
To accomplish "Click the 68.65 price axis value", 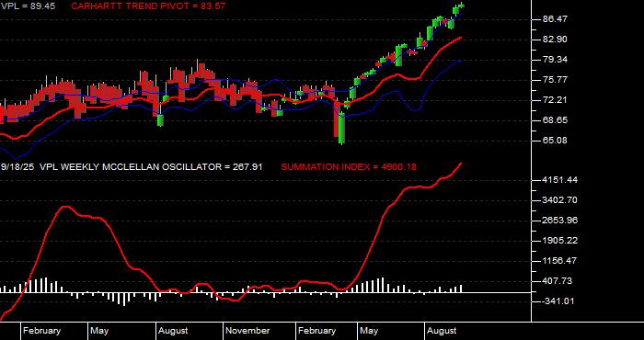I will coord(556,120).
